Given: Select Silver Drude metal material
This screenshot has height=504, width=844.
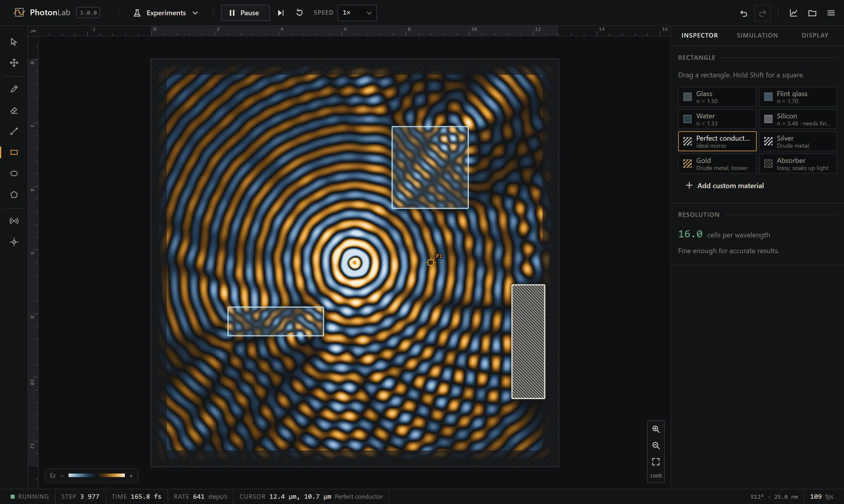Looking at the screenshot, I should click(x=797, y=141).
